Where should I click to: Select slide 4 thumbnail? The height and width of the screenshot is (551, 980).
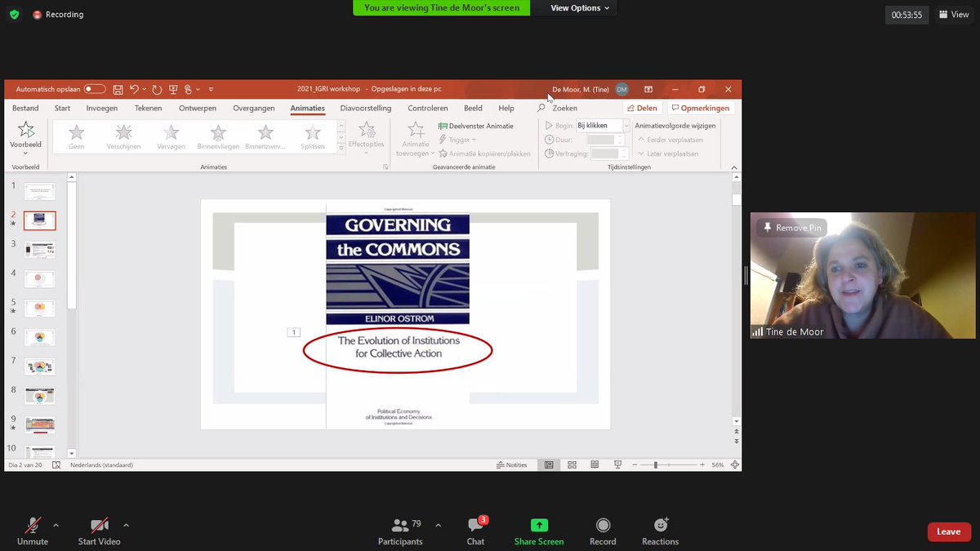(x=39, y=279)
